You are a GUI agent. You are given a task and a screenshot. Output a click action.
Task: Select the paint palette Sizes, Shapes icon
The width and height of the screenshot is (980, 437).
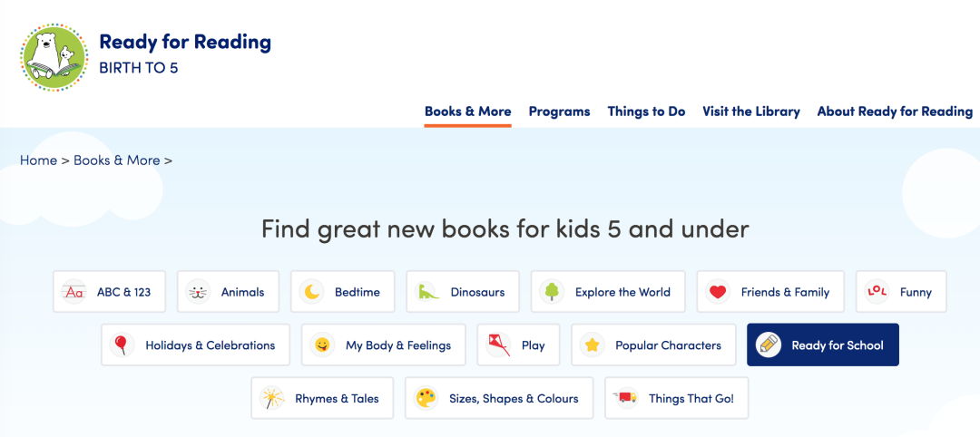click(x=426, y=398)
